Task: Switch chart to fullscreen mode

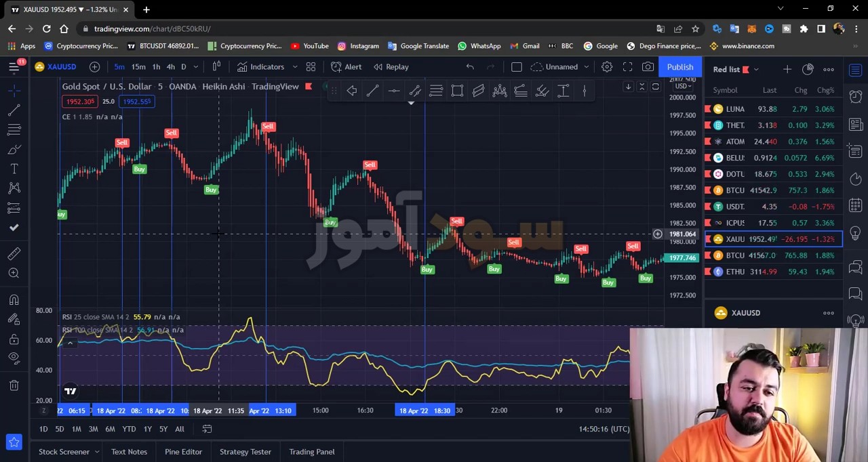Action: click(627, 66)
